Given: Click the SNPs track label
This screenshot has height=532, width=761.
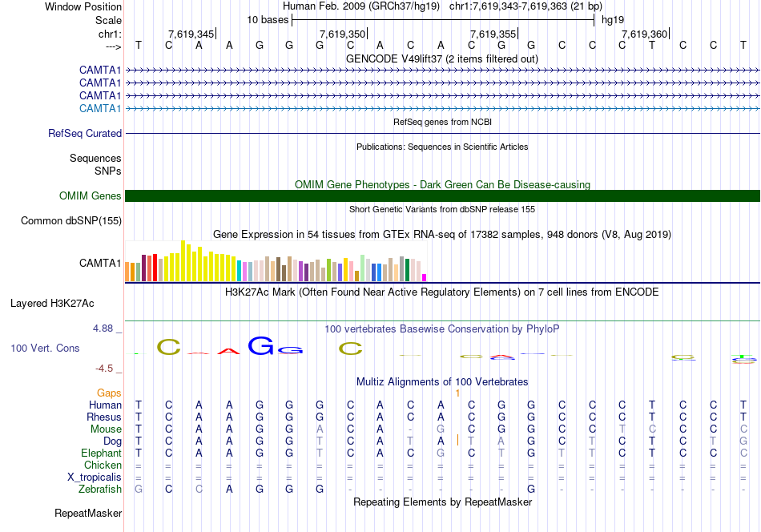Looking at the screenshot, I should 108,171.
